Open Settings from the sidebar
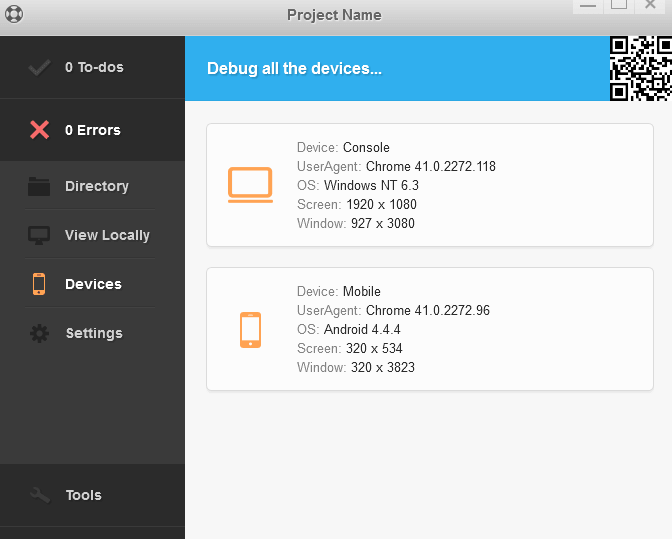Image resolution: width=672 pixels, height=539 pixels. [93, 332]
